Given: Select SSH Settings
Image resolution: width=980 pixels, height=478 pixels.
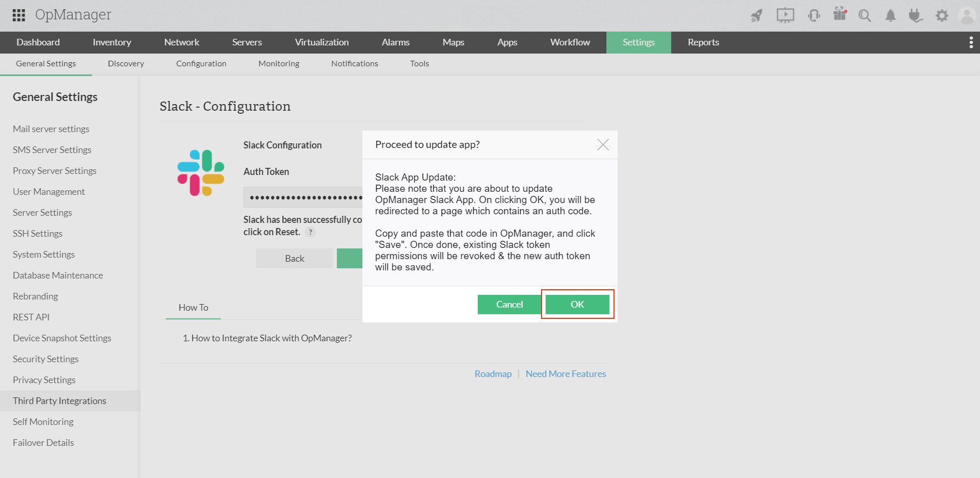Looking at the screenshot, I should (x=38, y=234).
